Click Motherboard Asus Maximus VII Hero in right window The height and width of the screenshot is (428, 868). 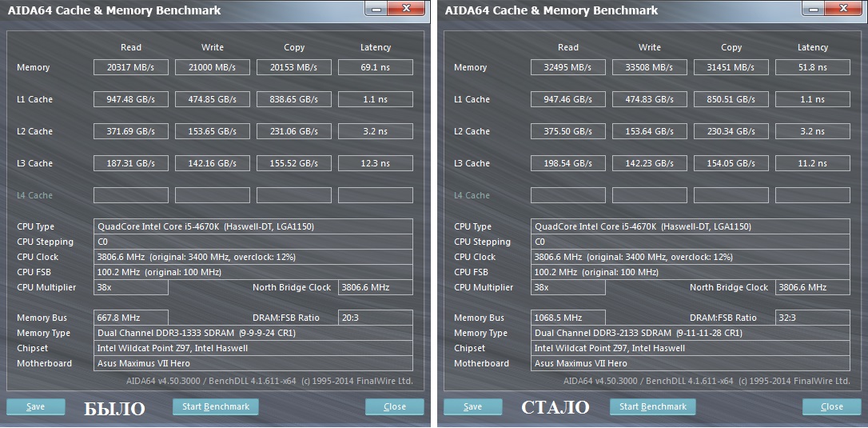pos(691,363)
